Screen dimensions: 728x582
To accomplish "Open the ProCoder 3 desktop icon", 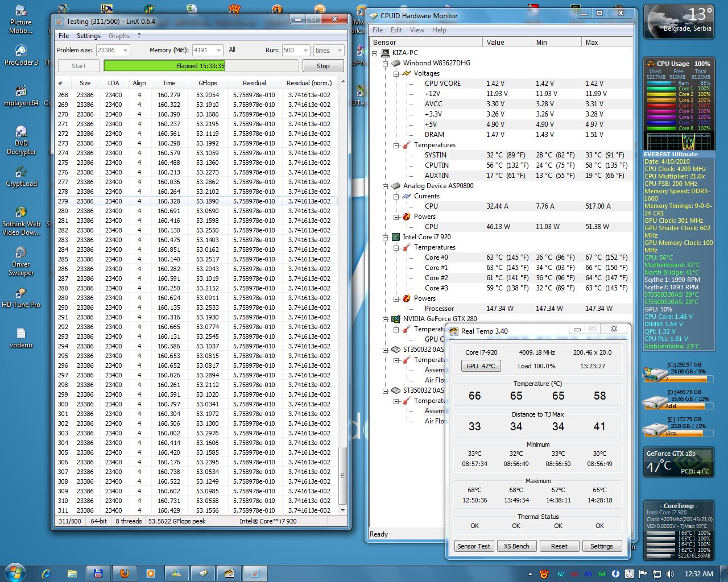I will tap(21, 56).
